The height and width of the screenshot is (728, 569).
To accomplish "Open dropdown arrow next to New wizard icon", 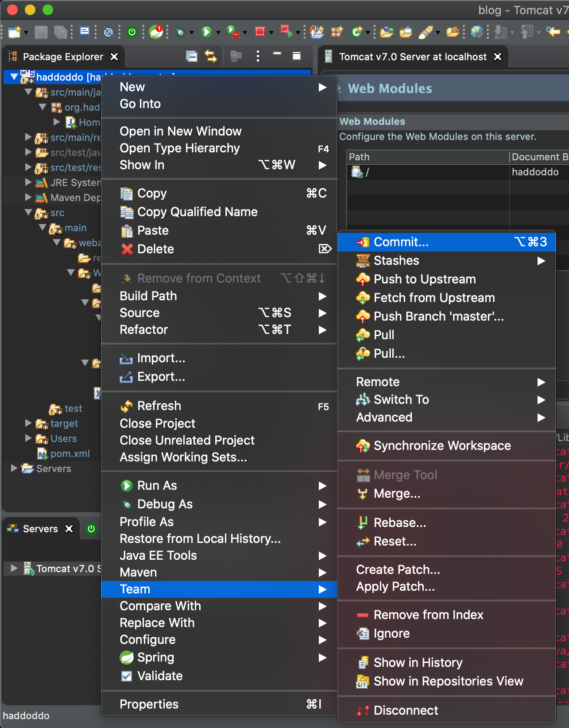I will 26,33.
